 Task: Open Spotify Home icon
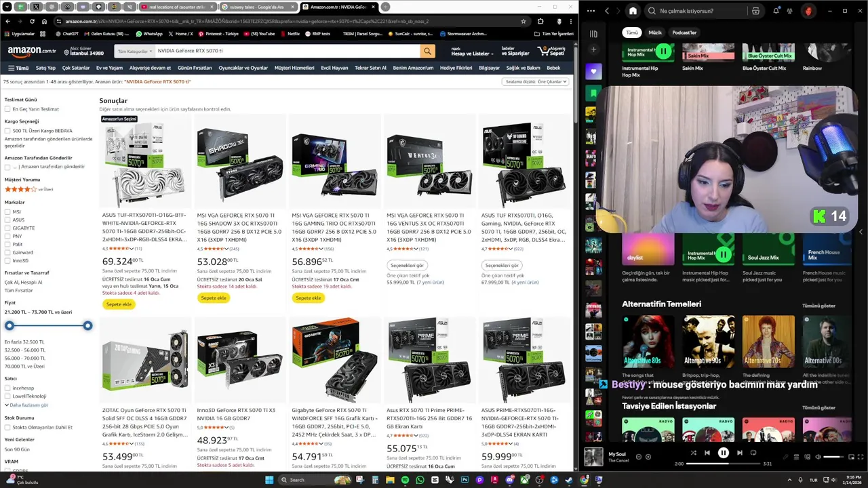point(633,11)
